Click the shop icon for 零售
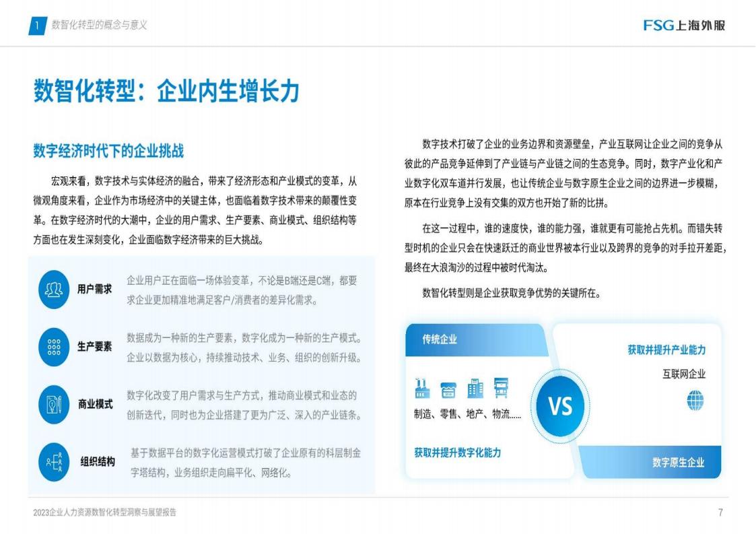Screen dimensions: 756x534 click(x=448, y=389)
